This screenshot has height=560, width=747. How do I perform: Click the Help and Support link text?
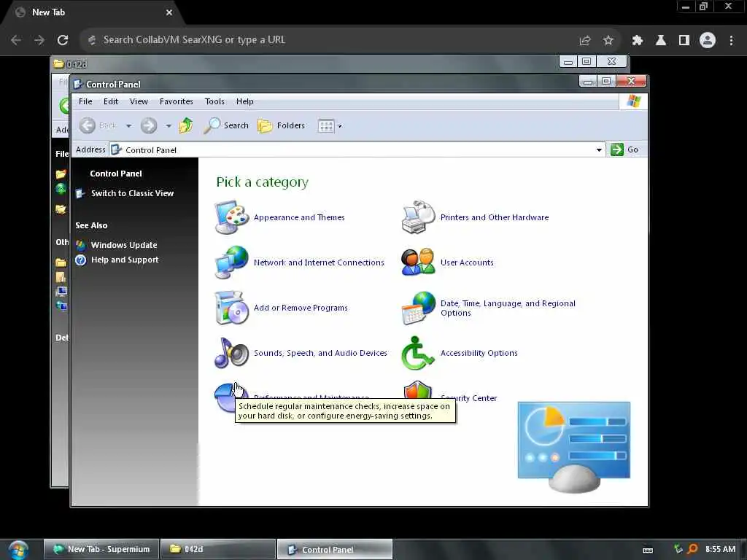point(125,260)
